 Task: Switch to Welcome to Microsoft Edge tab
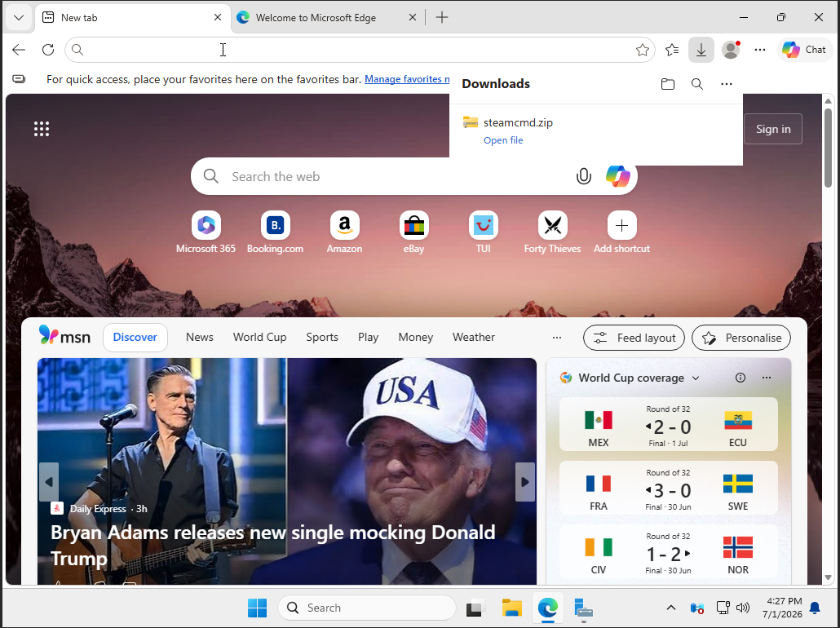point(327,18)
